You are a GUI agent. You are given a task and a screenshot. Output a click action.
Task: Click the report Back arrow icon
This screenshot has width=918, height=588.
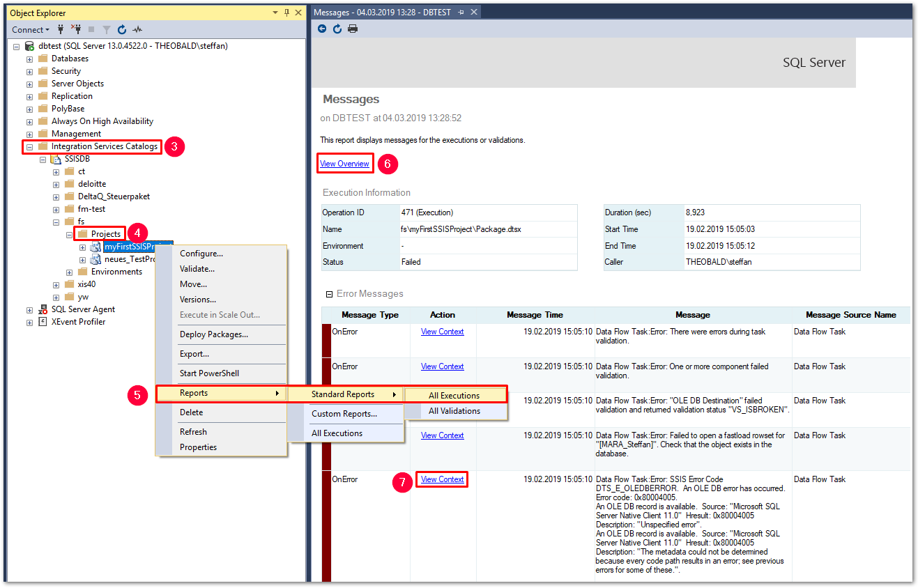click(322, 29)
